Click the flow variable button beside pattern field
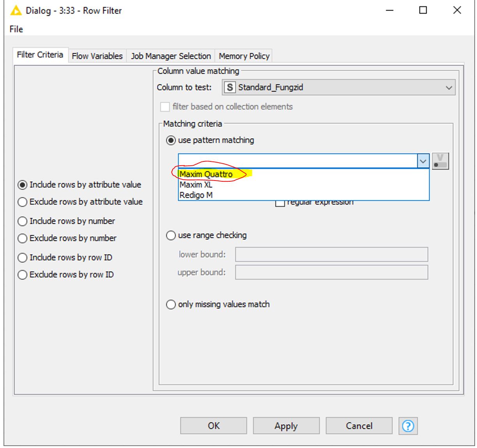477x448 pixels. click(440, 161)
